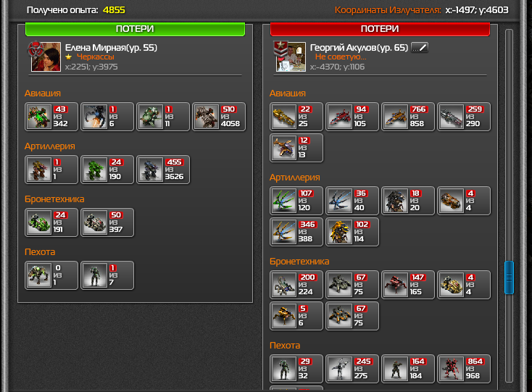Click the red ПОТЕРИ header
The image size is (532, 392).
[x=380, y=29]
